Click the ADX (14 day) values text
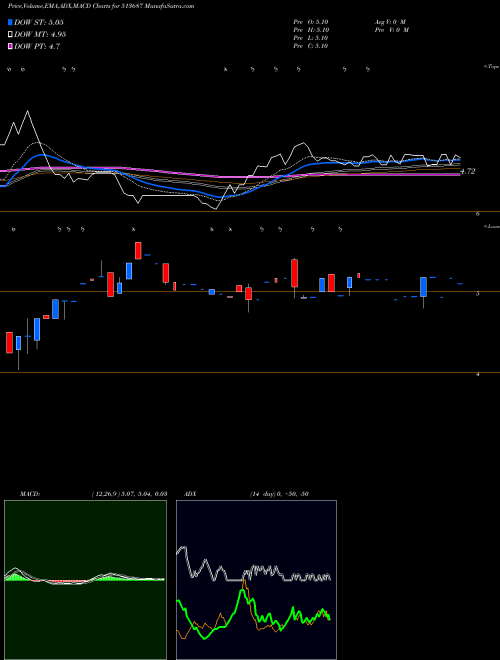The image size is (500, 660). [x=279, y=494]
